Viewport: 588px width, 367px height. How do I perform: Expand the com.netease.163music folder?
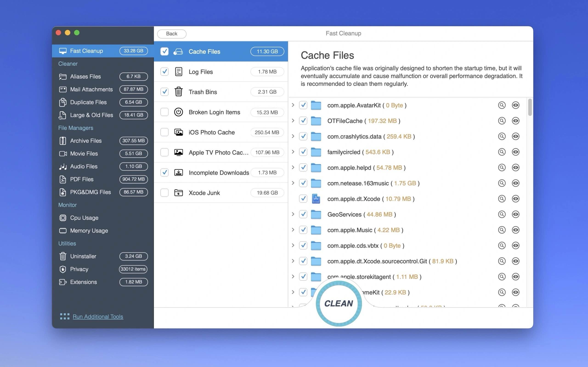pos(293,183)
